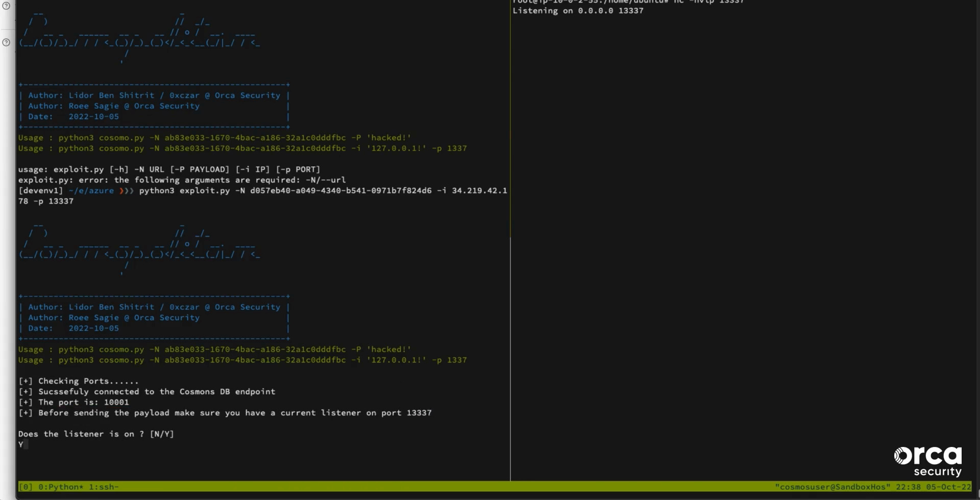Click the Checking Ports status line

pos(79,381)
